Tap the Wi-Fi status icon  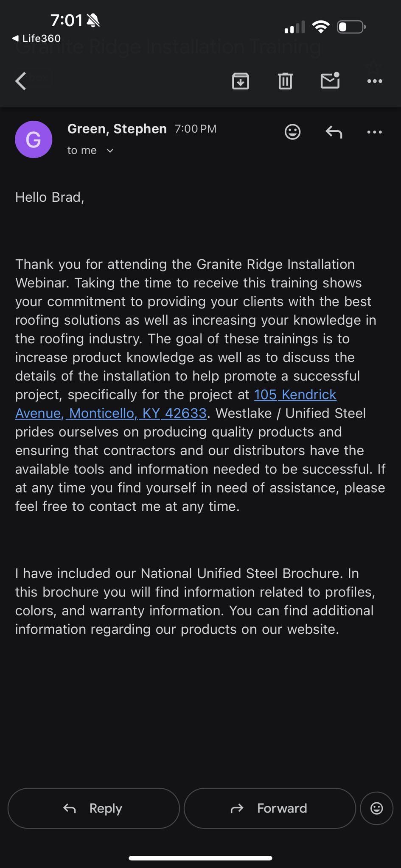coord(321,27)
